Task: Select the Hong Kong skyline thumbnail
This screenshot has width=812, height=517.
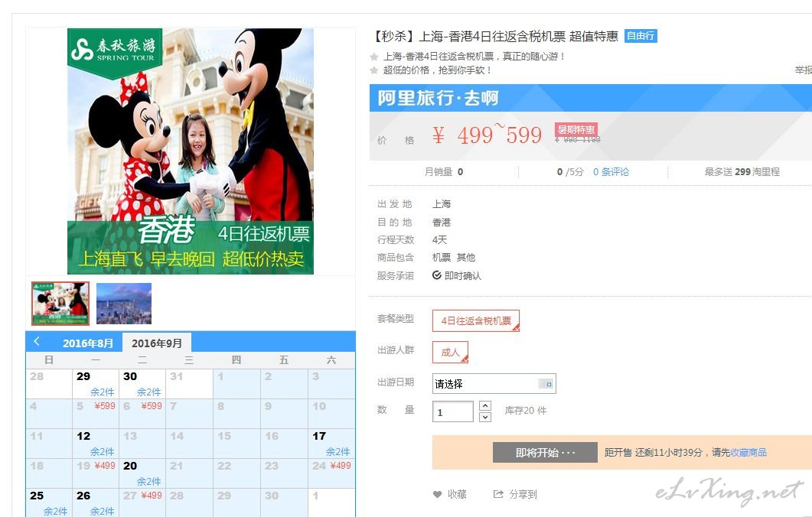Action: pyautogui.click(x=124, y=304)
